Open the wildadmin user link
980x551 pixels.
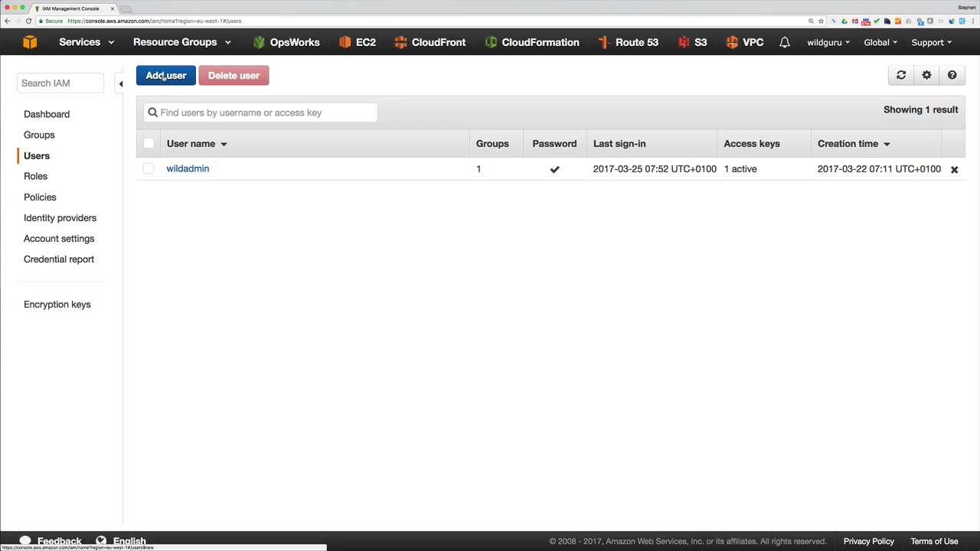tap(188, 168)
